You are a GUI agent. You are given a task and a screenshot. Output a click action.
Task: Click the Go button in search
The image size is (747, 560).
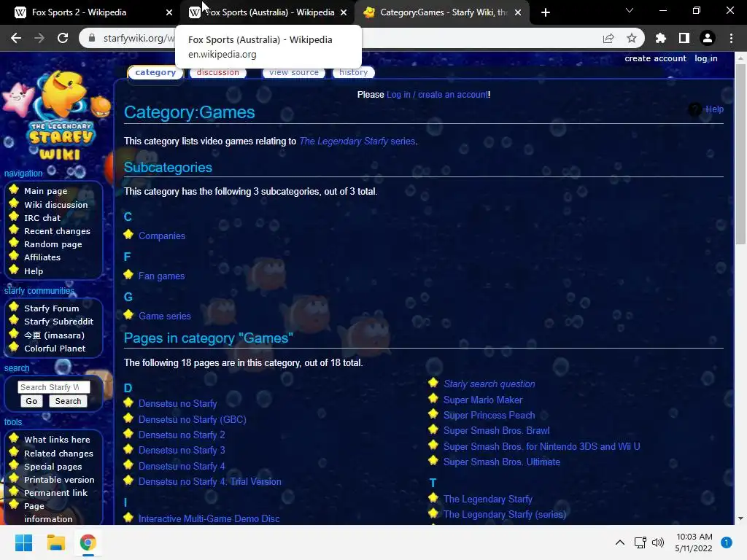coord(31,401)
